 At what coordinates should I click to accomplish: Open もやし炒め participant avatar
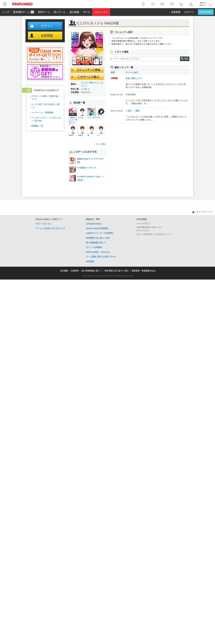tap(92, 112)
